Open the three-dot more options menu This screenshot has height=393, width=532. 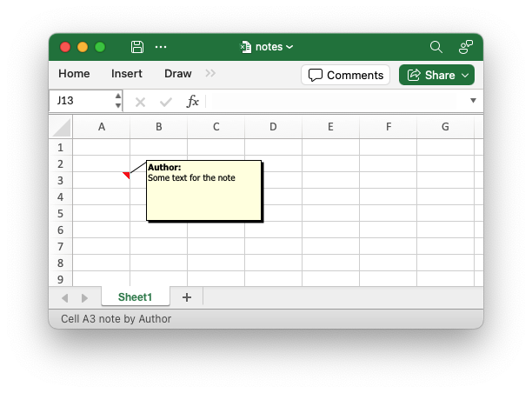(161, 47)
